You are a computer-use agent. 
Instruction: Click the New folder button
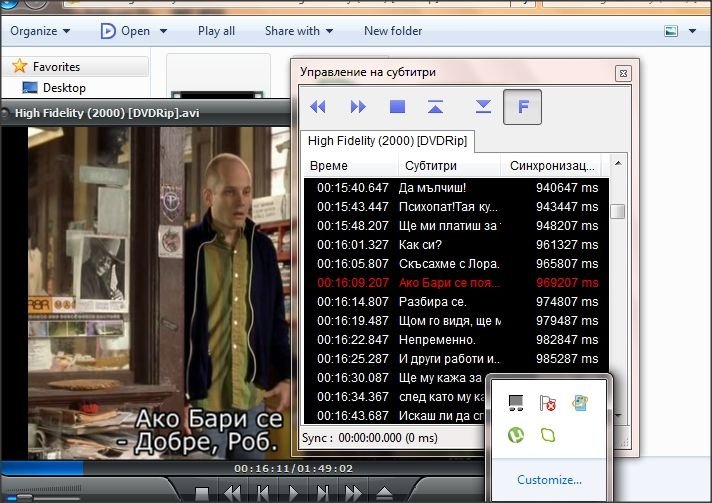coord(393,31)
